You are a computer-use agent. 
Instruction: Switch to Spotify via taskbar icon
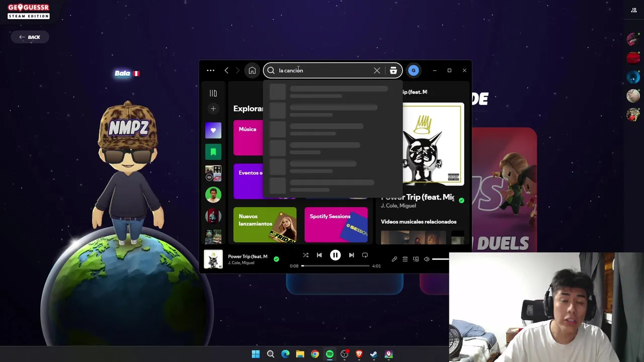(330, 354)
